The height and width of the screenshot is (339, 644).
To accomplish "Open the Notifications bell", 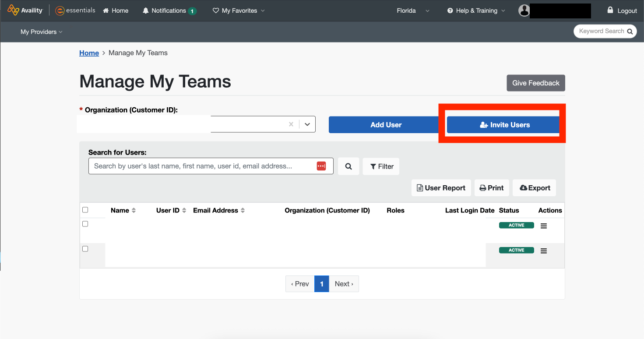I will coord(146,11).
